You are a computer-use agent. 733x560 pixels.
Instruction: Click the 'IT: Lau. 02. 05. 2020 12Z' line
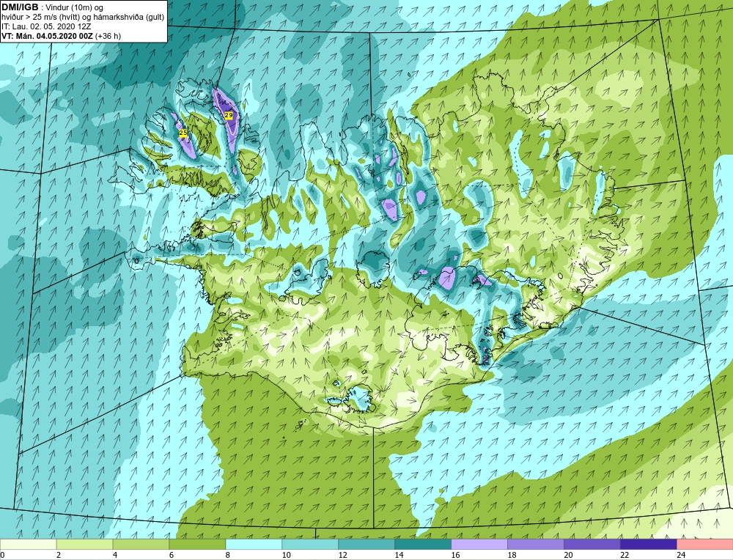(x=45, y=26)
